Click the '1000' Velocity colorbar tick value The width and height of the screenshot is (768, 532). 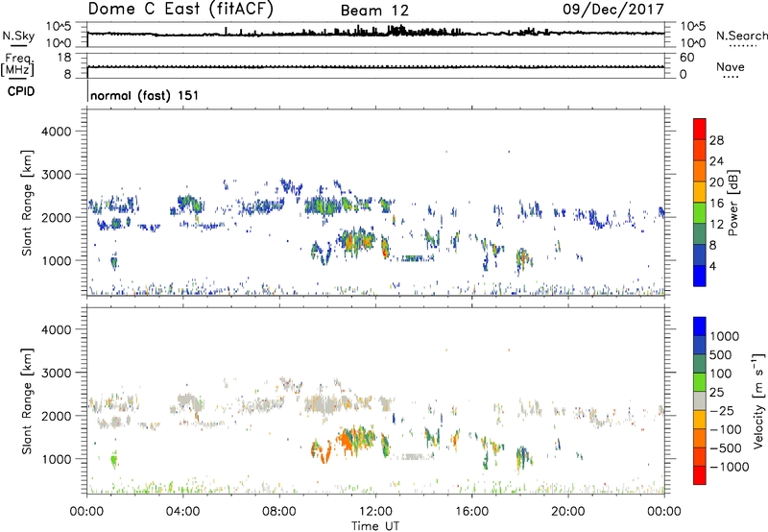(725, 336)
